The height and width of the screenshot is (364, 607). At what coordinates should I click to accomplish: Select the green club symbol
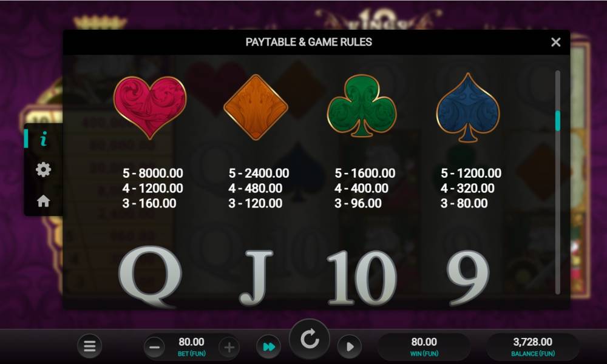point(362,106)
